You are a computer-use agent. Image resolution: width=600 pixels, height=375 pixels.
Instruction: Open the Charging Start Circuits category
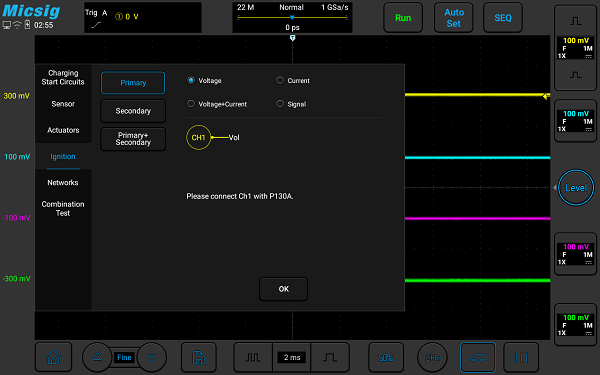pyautogui.click(x=63, y=77)
